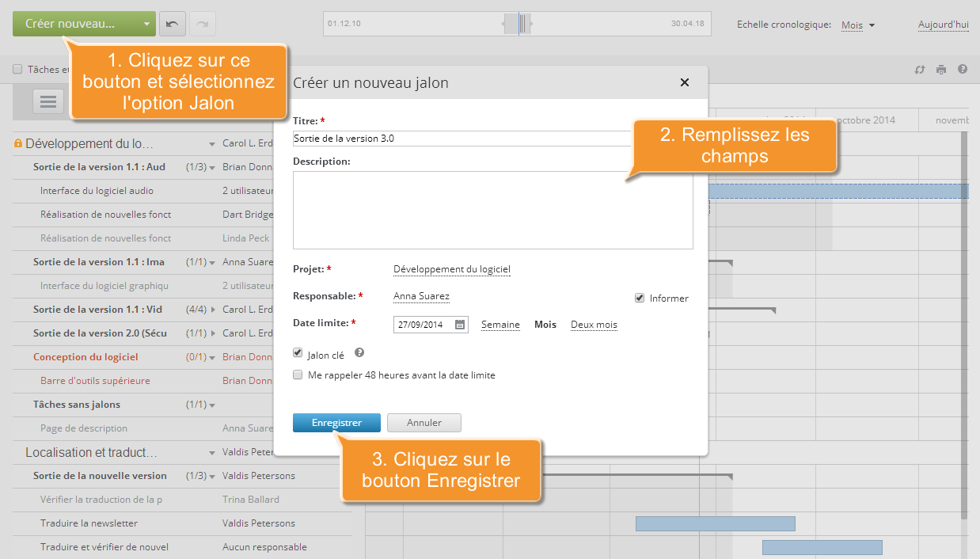Change project via Développement du logiciel link
This screenshot has height=559, width=980.
452,269
